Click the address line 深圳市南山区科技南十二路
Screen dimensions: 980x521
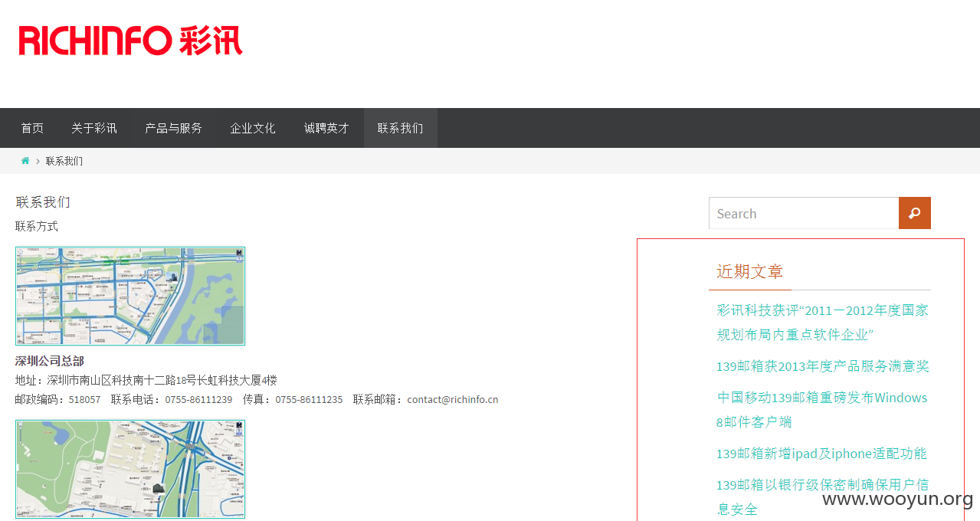coord(146,380)
